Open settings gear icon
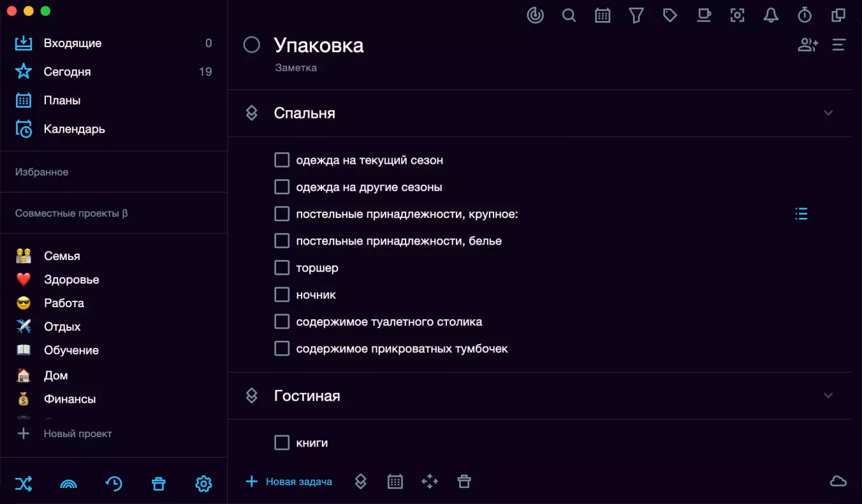Viewport: 862px width, 504px height. 203,484
